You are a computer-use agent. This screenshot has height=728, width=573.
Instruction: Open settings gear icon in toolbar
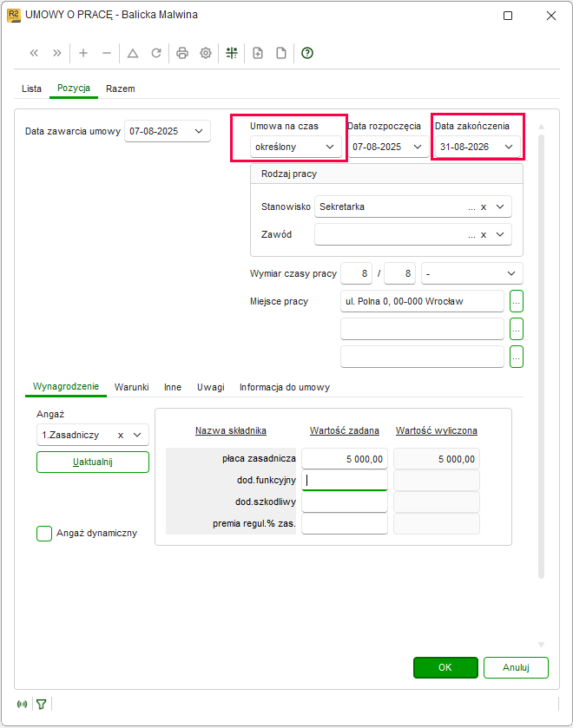(206, 53)
